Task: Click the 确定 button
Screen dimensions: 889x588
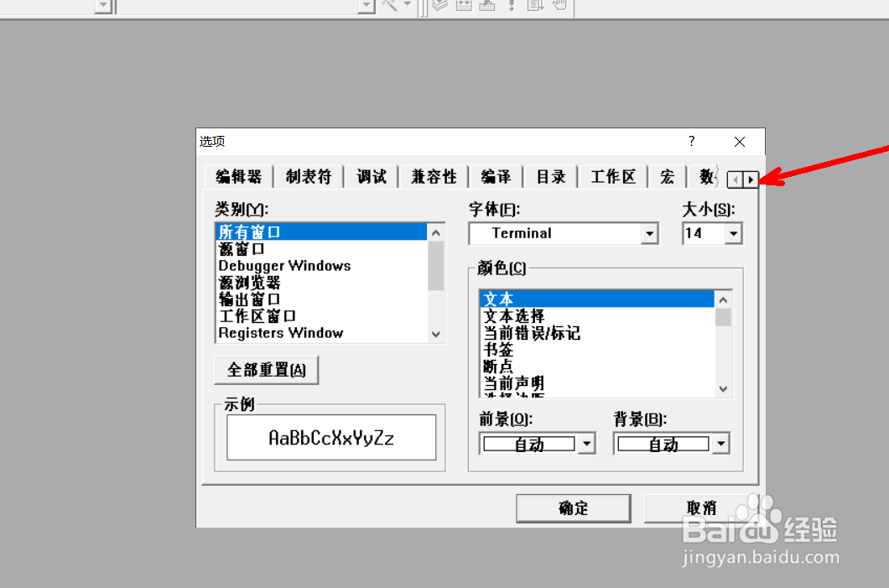Action: (573, 508)
